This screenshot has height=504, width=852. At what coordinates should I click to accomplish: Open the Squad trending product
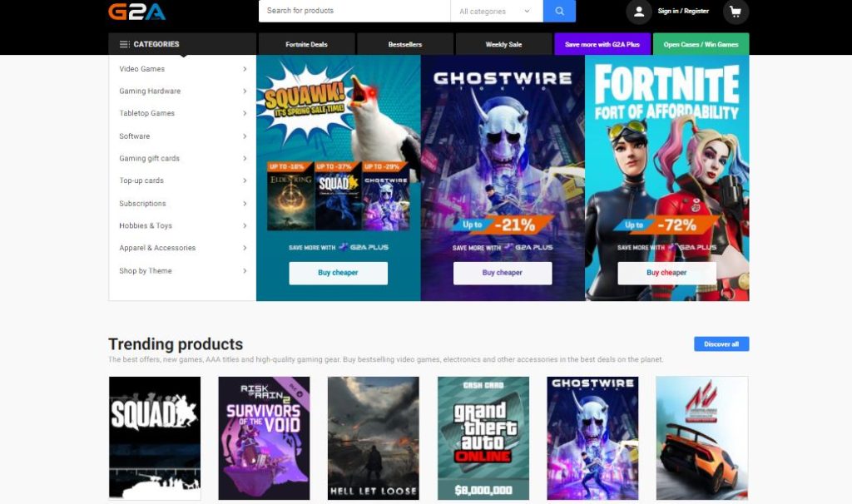(x=155, y=437)
